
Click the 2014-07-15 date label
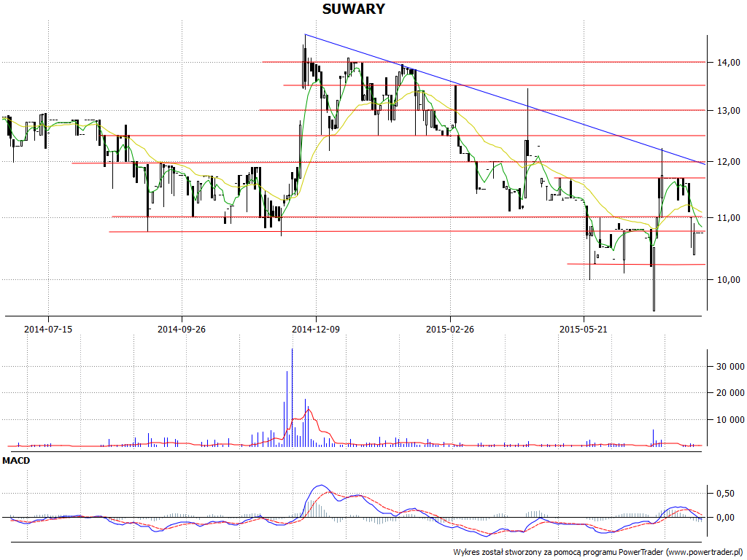tap(48, 329)
